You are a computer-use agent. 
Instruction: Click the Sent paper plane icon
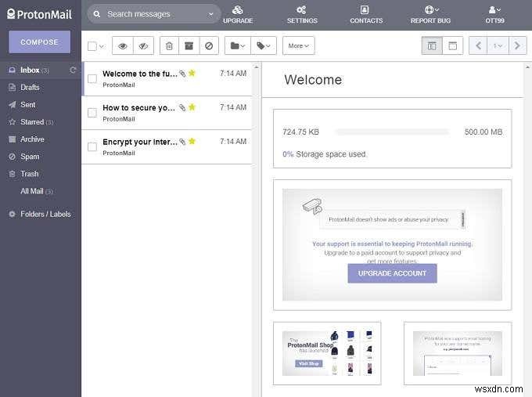pos(12,105)
